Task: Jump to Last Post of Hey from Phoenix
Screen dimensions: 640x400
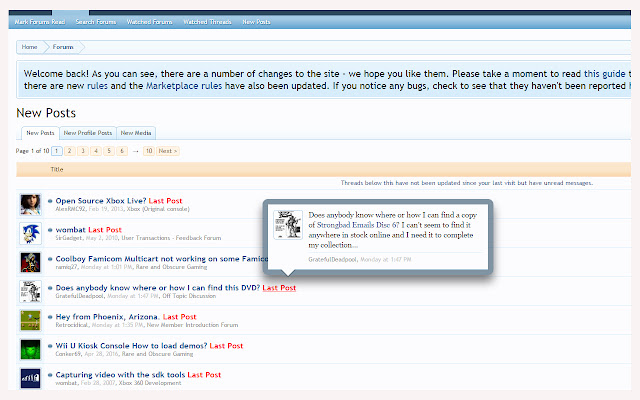Action: pyautogui.click(x=180, y=317)
